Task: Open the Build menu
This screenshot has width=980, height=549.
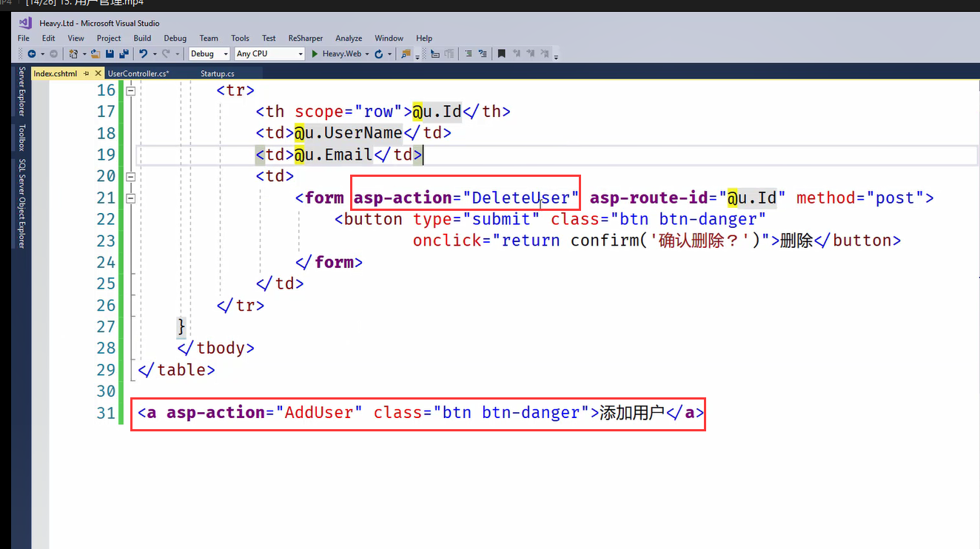Action: [x=142, y=38]
